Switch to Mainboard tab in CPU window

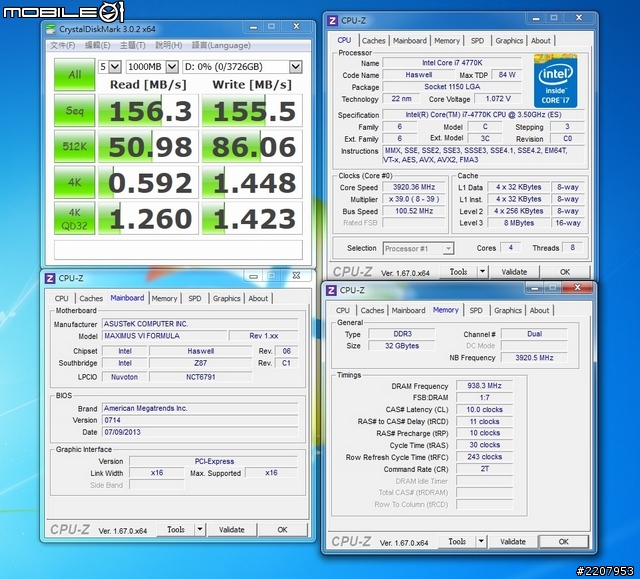click(x=410, y=41)
